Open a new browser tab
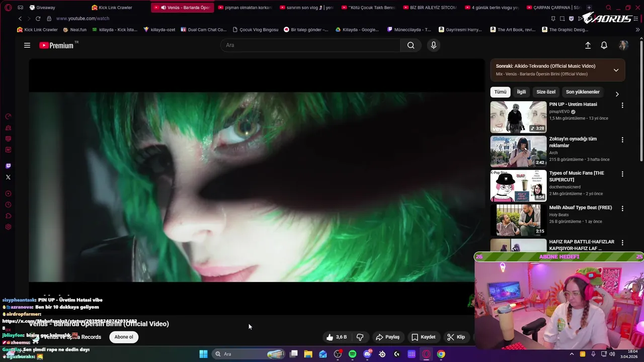 coord(589,8)
